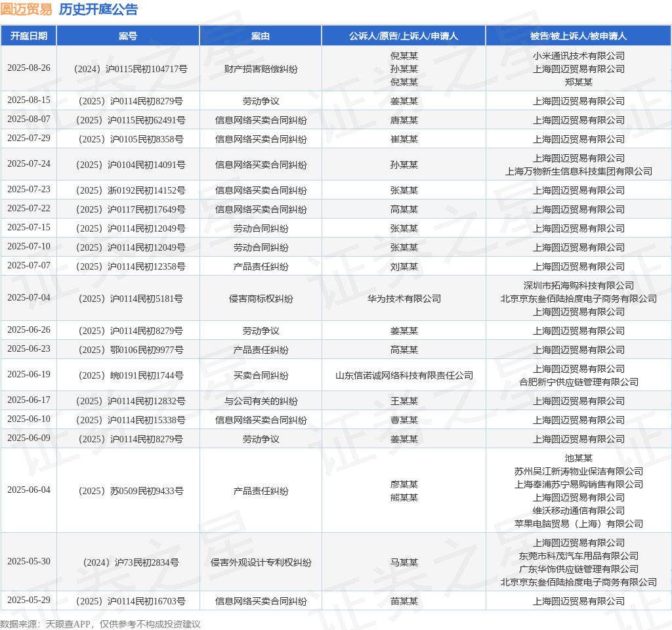Click date cell 2025-07-15
Viewport: 672px width, 630px height.
point(29,228)
